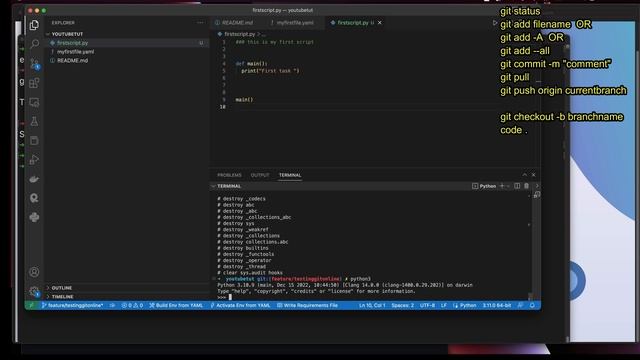Viewport: 640px width, 360px height.
Task: Click the firstscript.py breadcrumb
Action: [240, 34]
